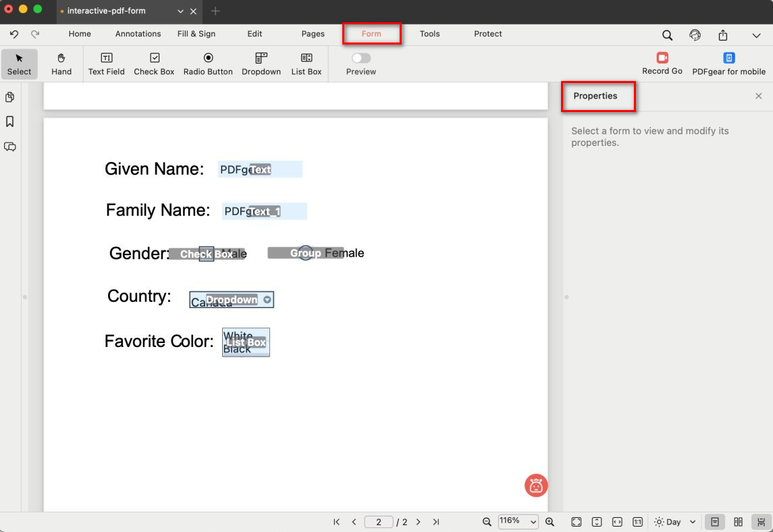Select the Text Field tool
Image resolution: width=773 pixels, height=532 pixels.
coord(106,64)
